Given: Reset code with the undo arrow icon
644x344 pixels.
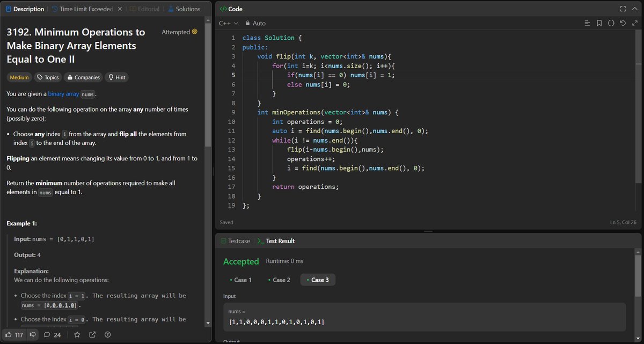Looking at the screenshot, I should [623, 24].
